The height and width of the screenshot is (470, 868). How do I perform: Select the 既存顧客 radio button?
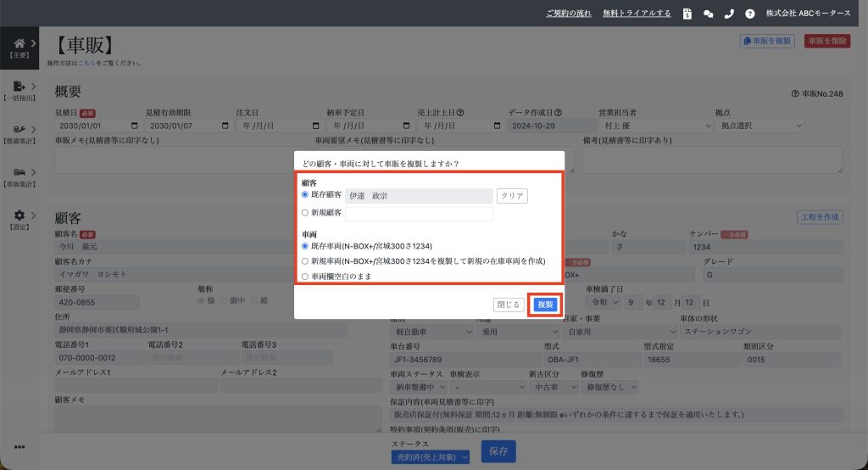coord(306,195)
